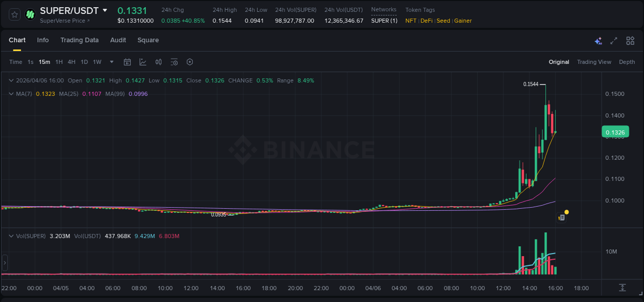Viewport: 644px width, 302px height.
Task: Click the 0.0935 low price marker
Action: (x=218, y=214)
